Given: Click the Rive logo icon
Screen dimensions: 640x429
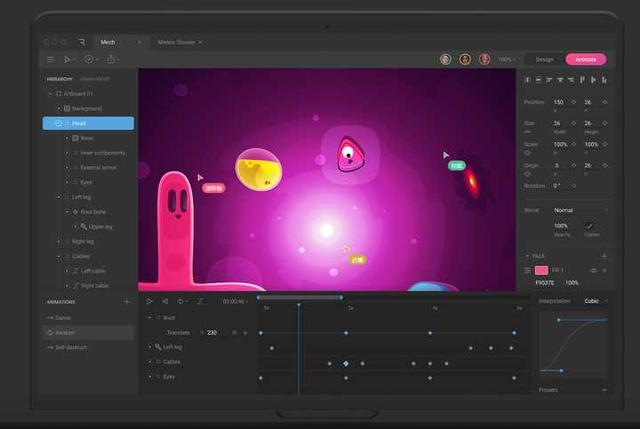Looking at the screenshot, I should click(x=81, y=42).
